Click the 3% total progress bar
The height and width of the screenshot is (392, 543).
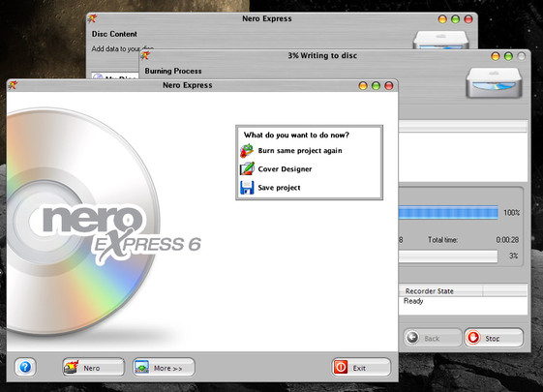click(448, 256)
